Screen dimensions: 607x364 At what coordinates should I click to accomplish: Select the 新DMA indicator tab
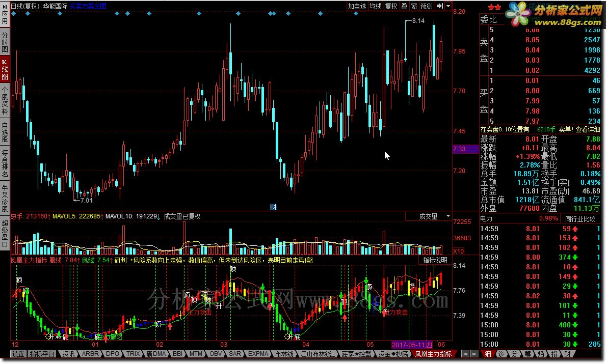(156, 353)
